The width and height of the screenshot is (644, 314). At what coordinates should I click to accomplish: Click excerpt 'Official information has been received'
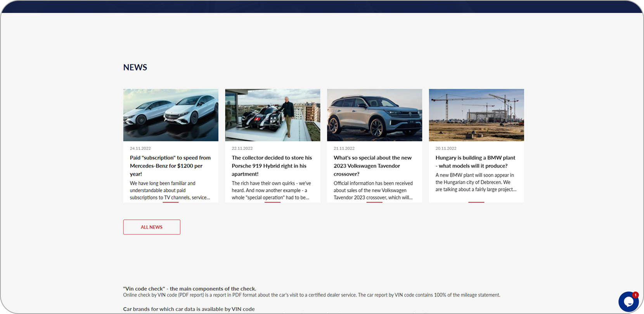[x=373, y=190]
